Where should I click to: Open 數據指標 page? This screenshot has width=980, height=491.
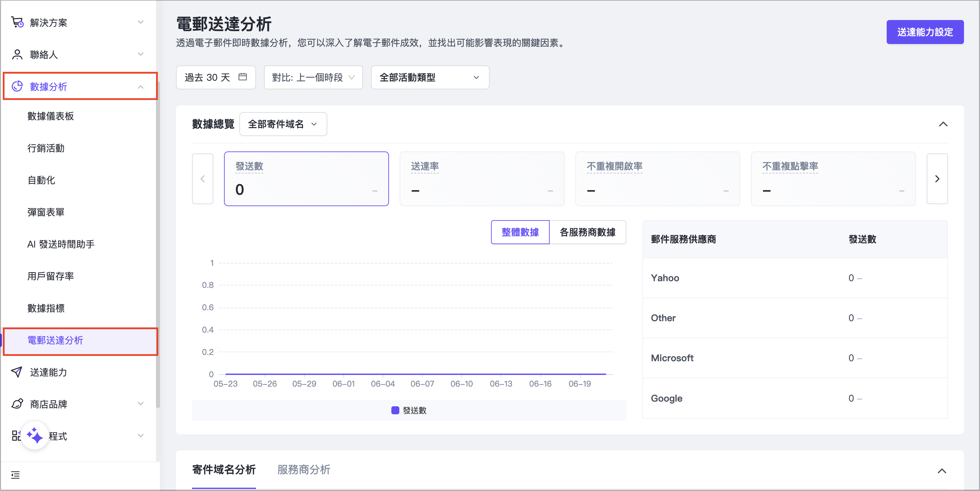tap(46, 308)
